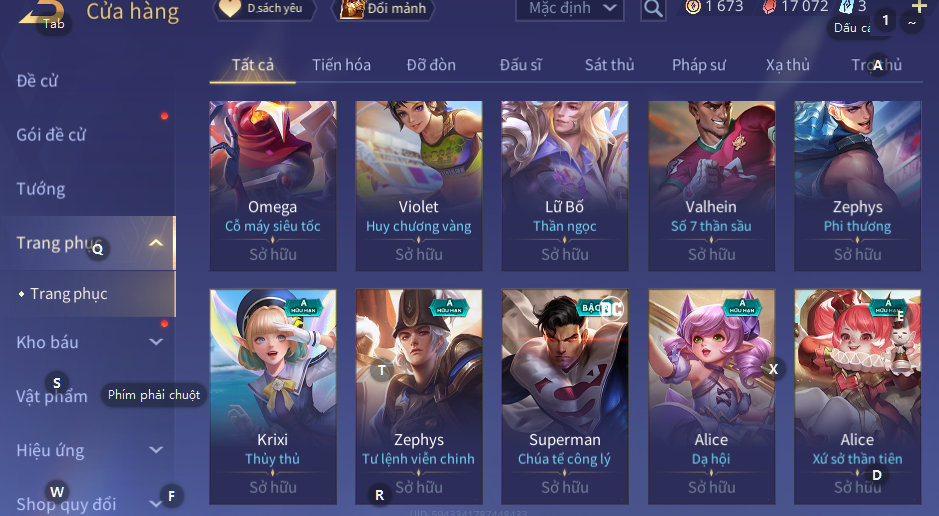Switch to the Sát thủ tab
Image resolution: width=939 pixels, height=516 pixels.
pos(609,65)
